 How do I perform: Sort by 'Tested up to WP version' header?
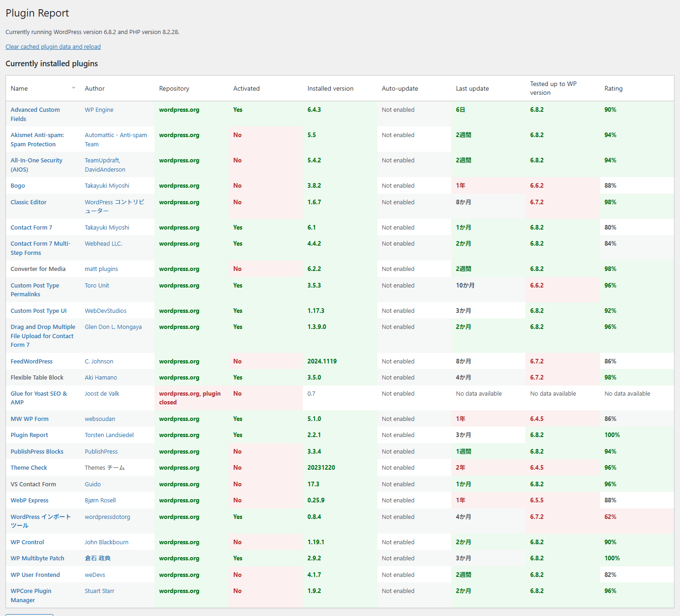(x=553, y=88)
